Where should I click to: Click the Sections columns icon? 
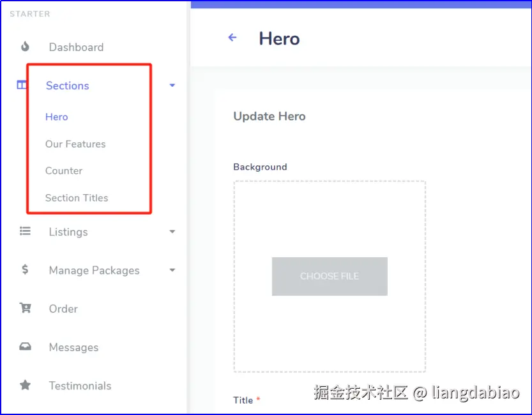click(x=21, y=85)
